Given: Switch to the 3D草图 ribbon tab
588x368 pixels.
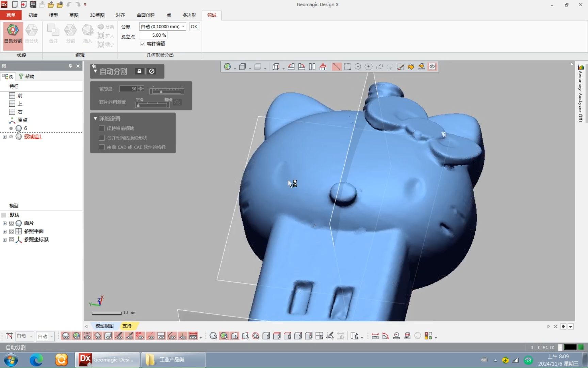Looking at the screenshot, I should [x=97, y=15].
